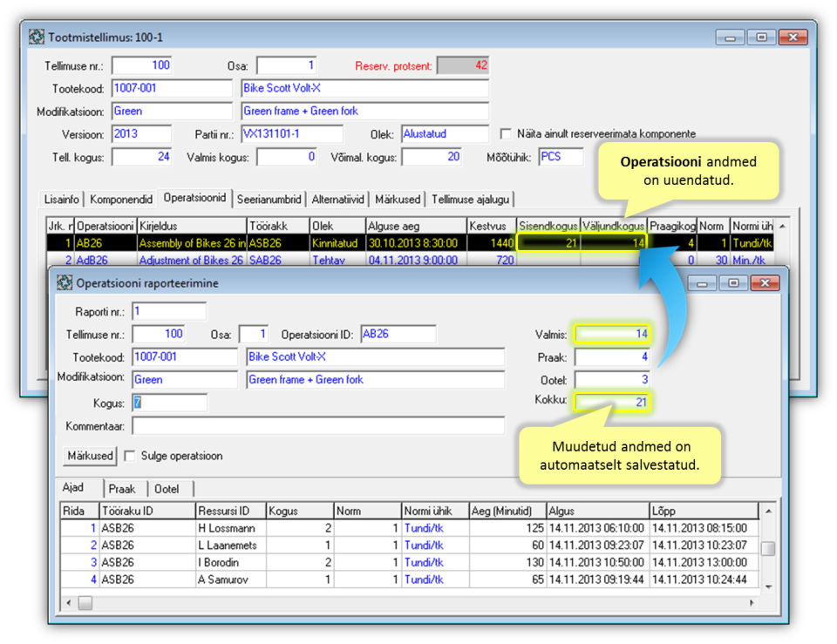The width and height of the screenshot is (837, 644).
Task: Click the Tootmistellimus window title icon
Action: coord(36,37)
